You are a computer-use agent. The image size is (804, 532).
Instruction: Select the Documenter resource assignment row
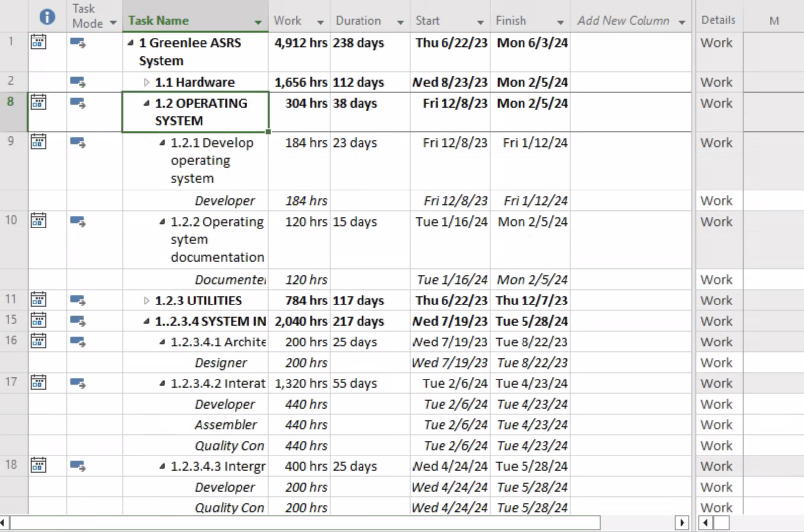tap(346, 280)
